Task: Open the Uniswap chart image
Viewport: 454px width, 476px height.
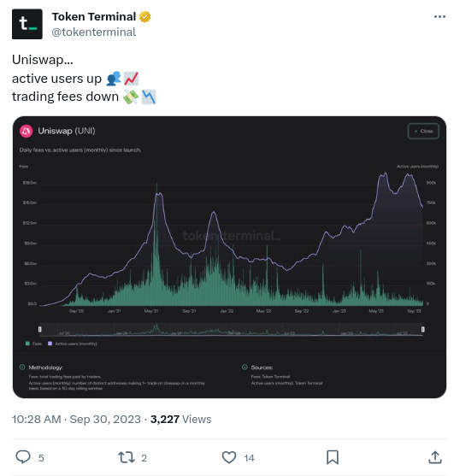Action: (x=229, y=257)
